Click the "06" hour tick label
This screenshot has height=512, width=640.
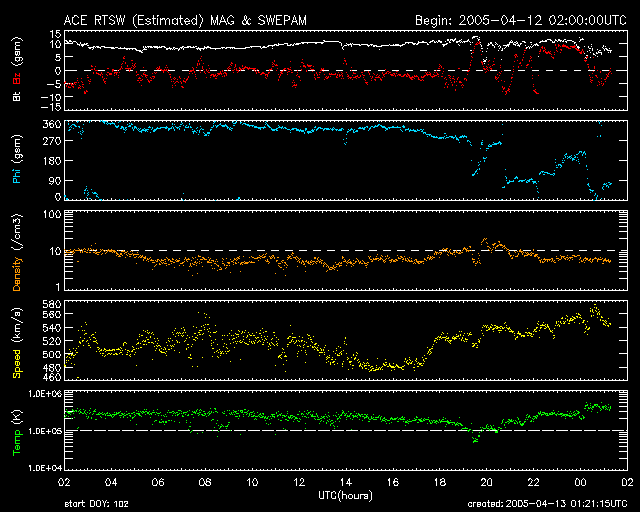(x=158, y=482)
